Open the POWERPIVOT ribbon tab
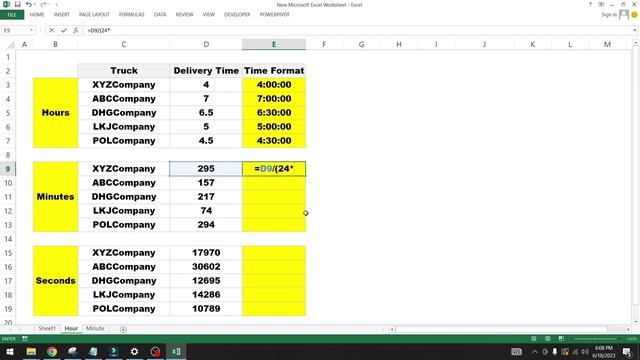 coord(275,15)
